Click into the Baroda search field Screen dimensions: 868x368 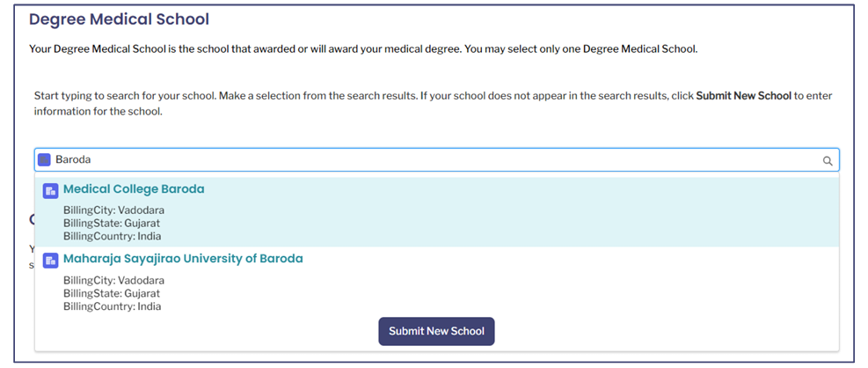437,159
